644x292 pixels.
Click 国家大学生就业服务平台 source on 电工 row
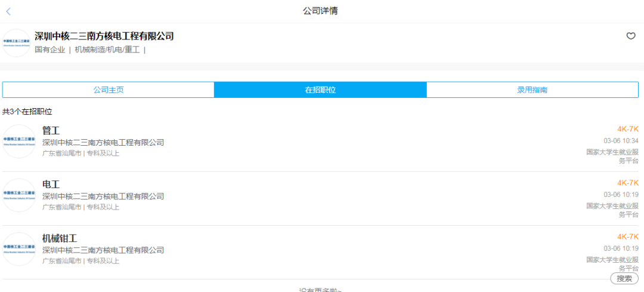(612, 210)
